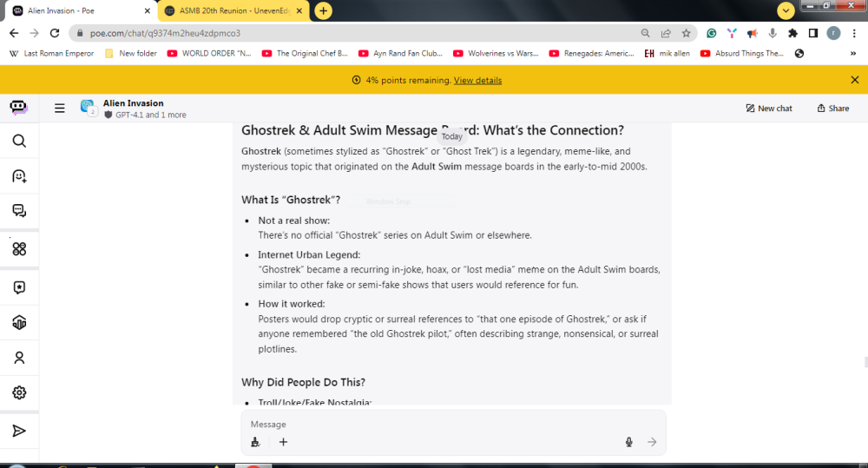The image size is (868, 468).
Task: Open the WORLD ORDER bookmark
Action: click(210, 54)
